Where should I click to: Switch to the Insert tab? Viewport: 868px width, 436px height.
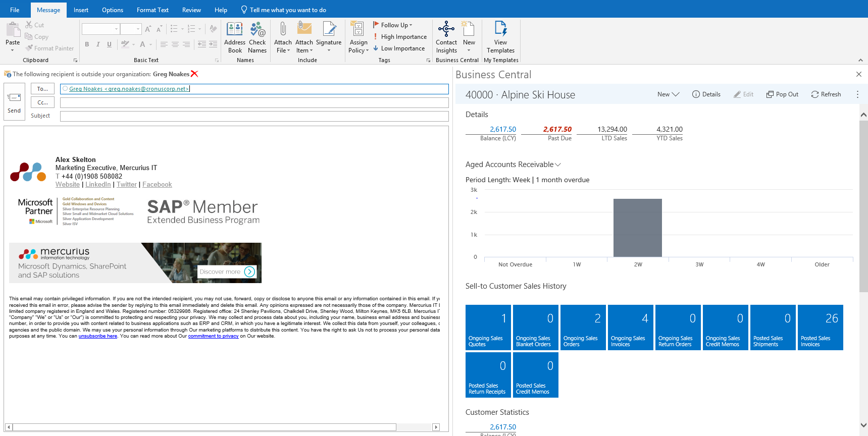[x=81, y=10]
